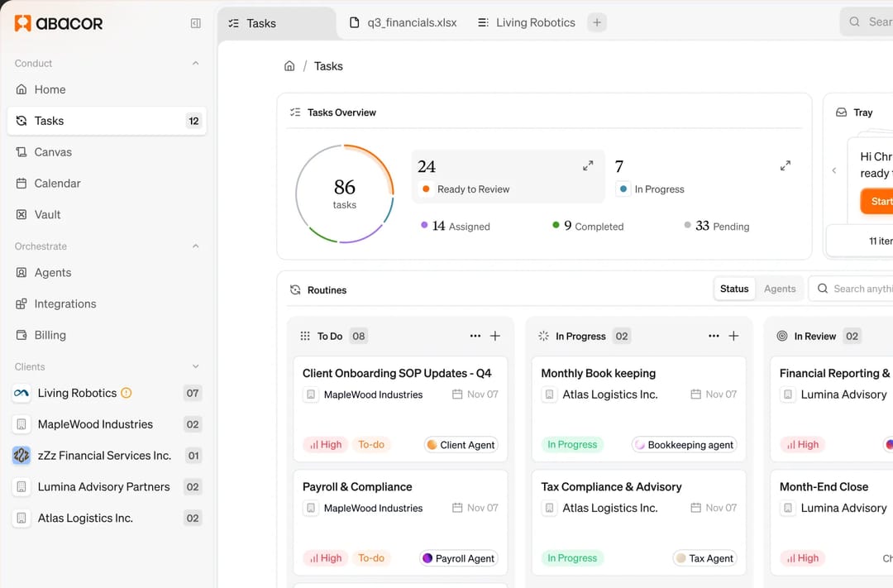Switch to q3_financials.xlsx tab
Screen dimensions: 893x588
404,23
